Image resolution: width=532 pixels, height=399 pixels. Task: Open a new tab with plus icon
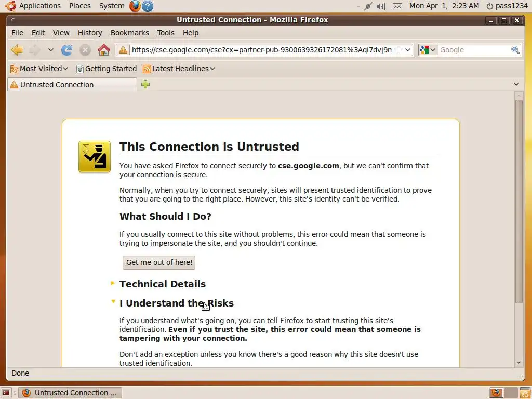coord(145,84)
